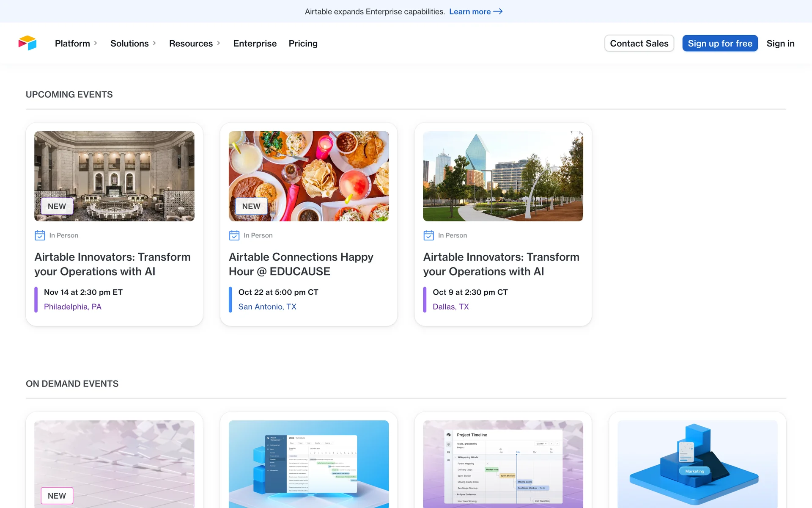
Task: Expand the Solutions navigation menu
Action: coord(133,43)
